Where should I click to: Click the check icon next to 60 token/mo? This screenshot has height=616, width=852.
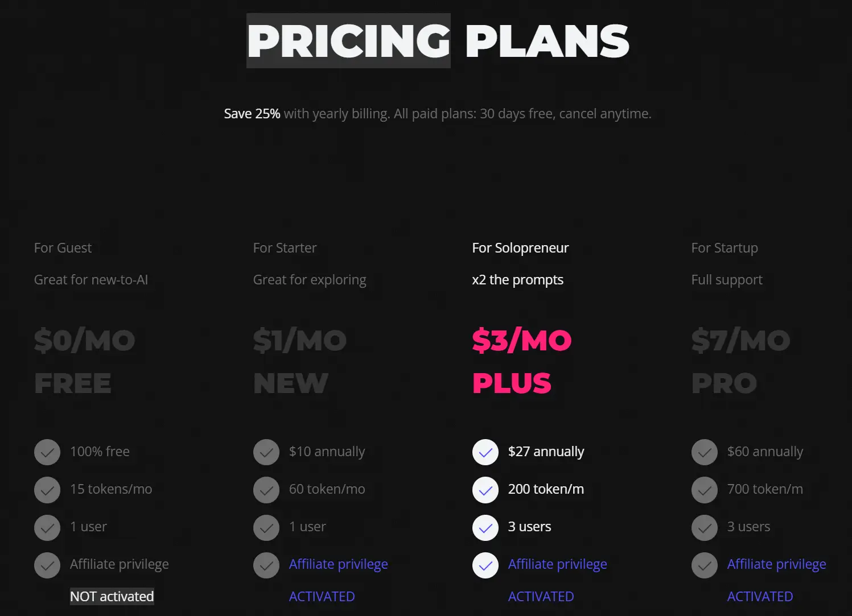coord(266,490)
